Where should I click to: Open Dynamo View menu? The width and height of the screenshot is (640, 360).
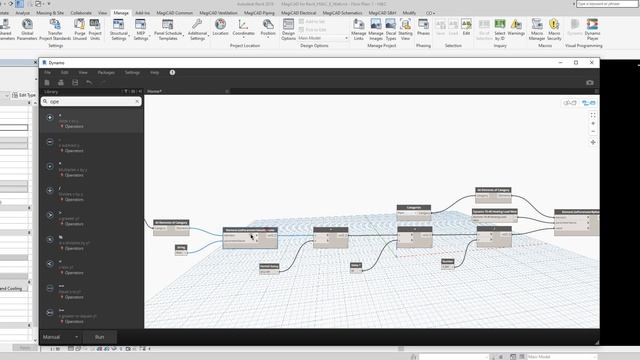[x=83, y=72]
